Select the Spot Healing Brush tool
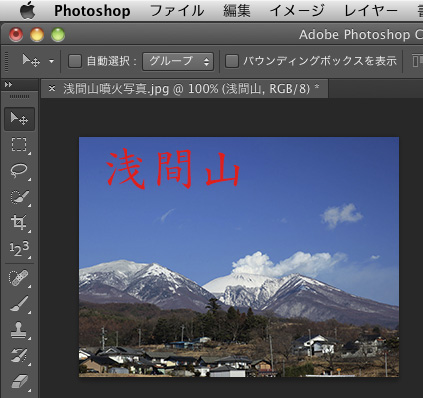The width and height of the screenshot is (423, 398). [x=19, y=277]
